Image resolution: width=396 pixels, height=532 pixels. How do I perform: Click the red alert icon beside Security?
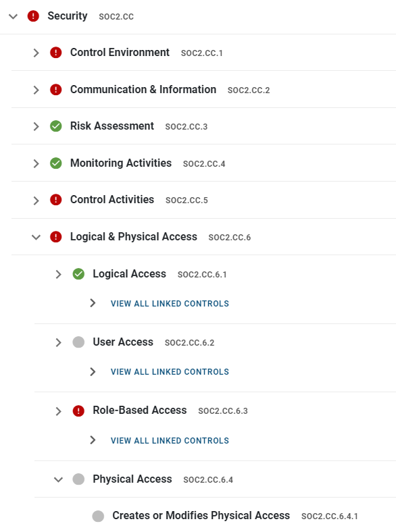pos(33,16)
